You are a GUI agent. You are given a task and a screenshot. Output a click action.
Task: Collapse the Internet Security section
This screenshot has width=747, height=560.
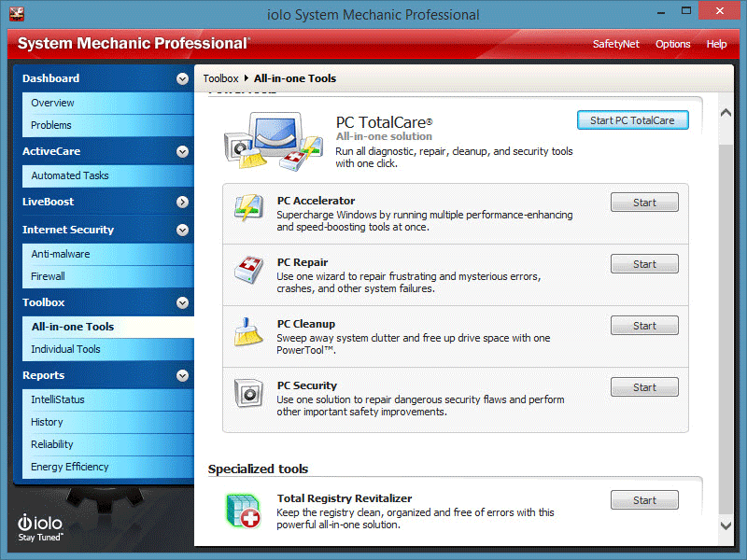click(182, 230)
